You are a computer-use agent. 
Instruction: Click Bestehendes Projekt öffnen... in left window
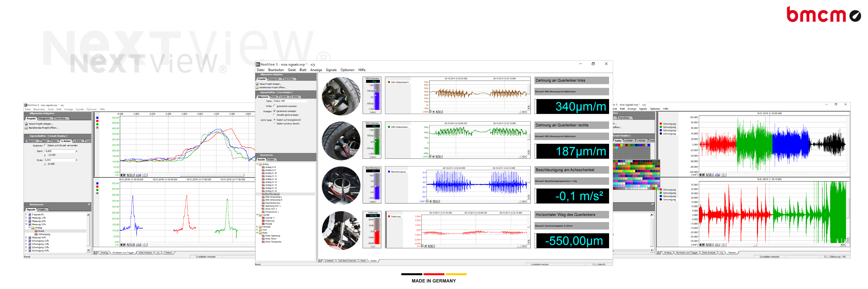pyautogui.click(x=43, y=128)
